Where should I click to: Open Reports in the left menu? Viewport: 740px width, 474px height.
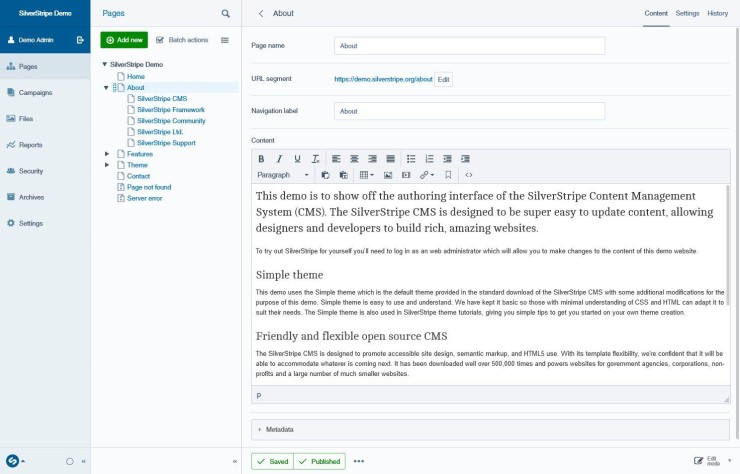click(45, 145)
